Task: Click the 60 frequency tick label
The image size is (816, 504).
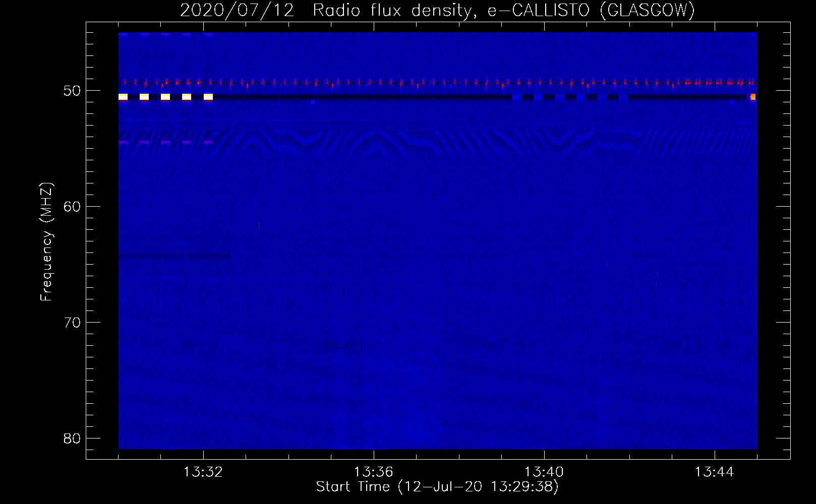Action: pos(72,207)
